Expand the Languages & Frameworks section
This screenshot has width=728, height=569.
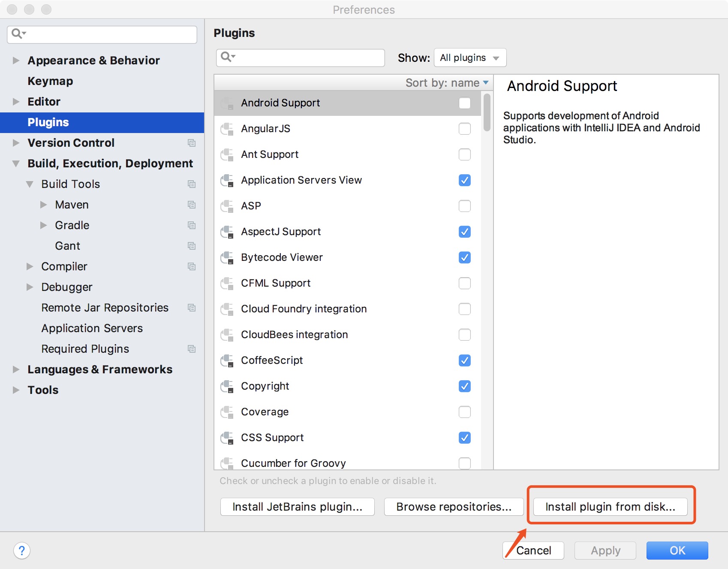pos(16,369)
